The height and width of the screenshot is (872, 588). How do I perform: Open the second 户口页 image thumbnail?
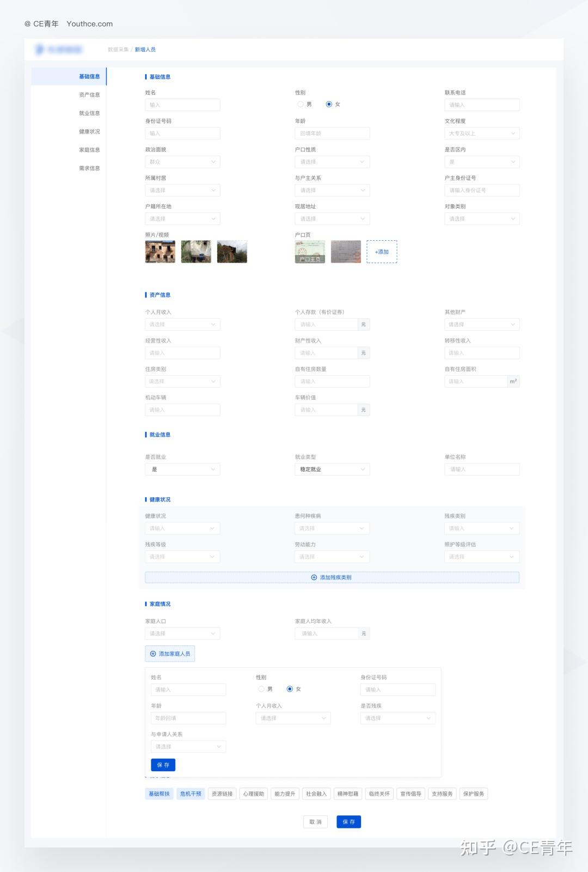pos(346,252)
